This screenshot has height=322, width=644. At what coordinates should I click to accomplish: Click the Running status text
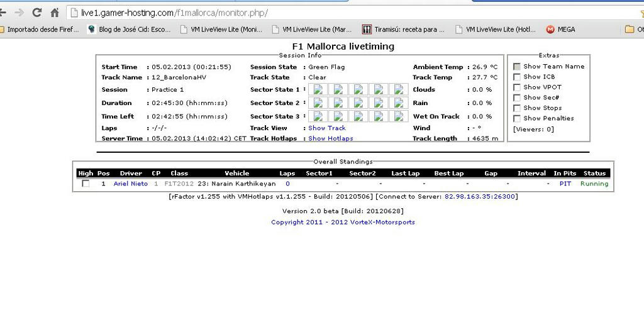[594, 184]
